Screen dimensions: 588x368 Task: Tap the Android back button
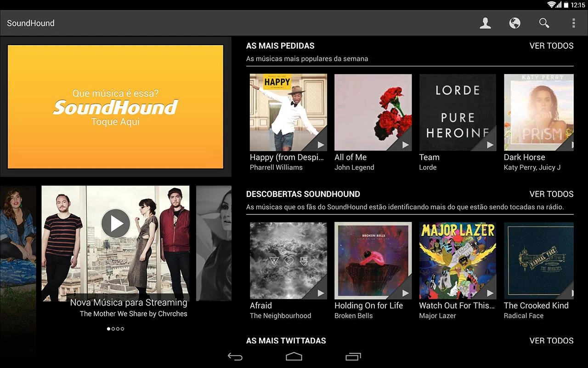235,357
